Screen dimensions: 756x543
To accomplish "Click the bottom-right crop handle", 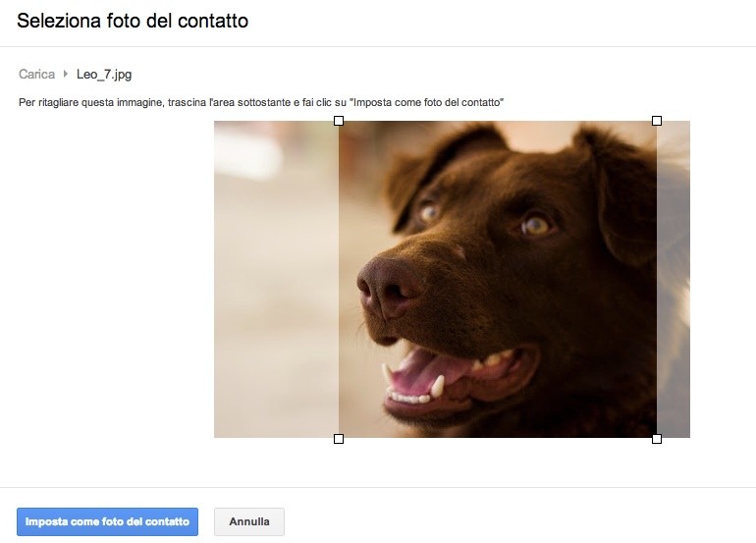I will click(x=657, y=439).
